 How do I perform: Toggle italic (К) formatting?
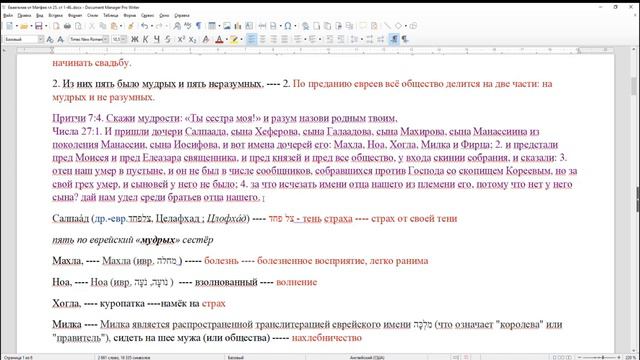point(146,39)
